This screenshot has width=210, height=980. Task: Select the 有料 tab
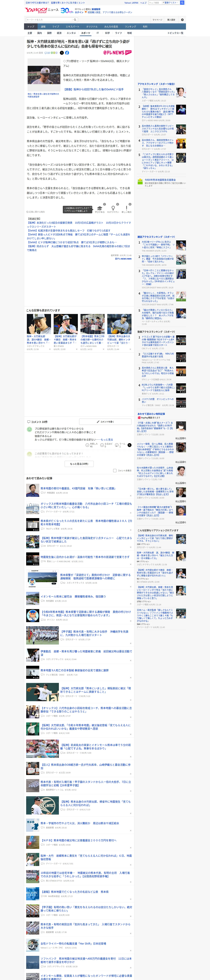pyautogui.click(x=145, y=27)
